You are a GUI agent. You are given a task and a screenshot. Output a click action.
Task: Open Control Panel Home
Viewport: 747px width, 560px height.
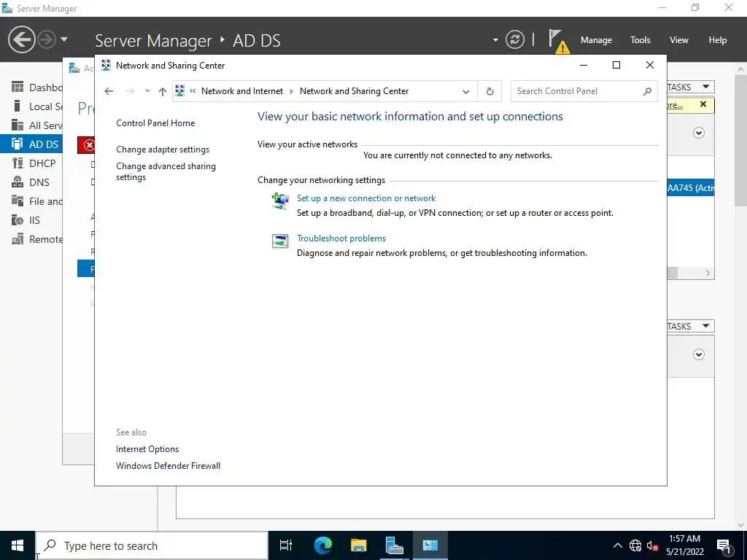point(155,122)
